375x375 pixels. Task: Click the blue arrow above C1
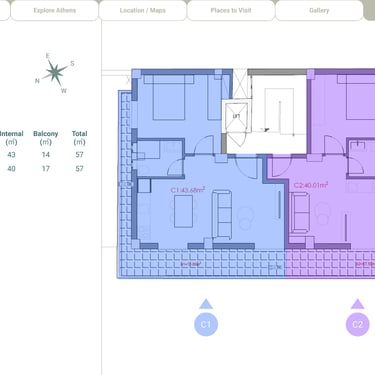206,304
